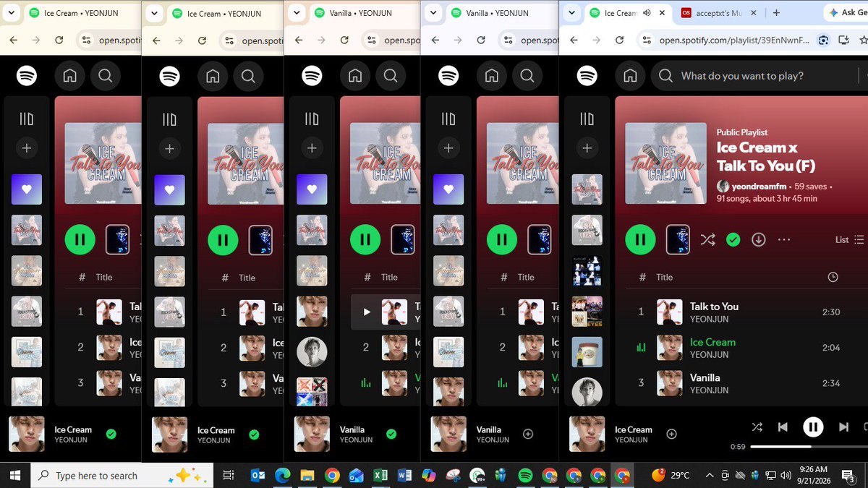The height and width of the screenshot is (488, 868).
Task: Show hidden icons in the system tray
Action: click(x=709, y=475)
